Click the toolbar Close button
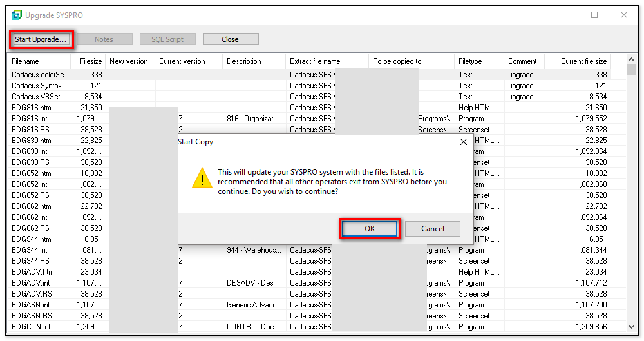The image size is (644, 341). point(230,39)
